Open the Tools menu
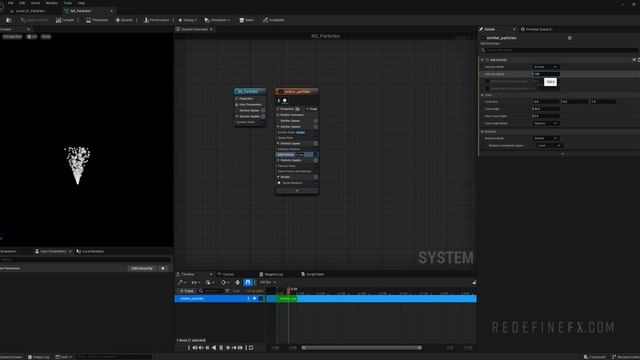Image resolution: width=640 pixels, height=360 pixels. [x=67, y=3]
